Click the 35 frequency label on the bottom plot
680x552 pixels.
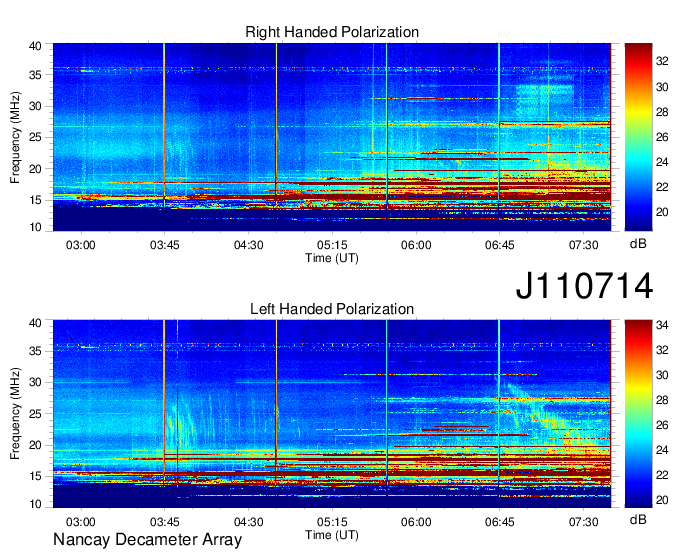point(35,351)
